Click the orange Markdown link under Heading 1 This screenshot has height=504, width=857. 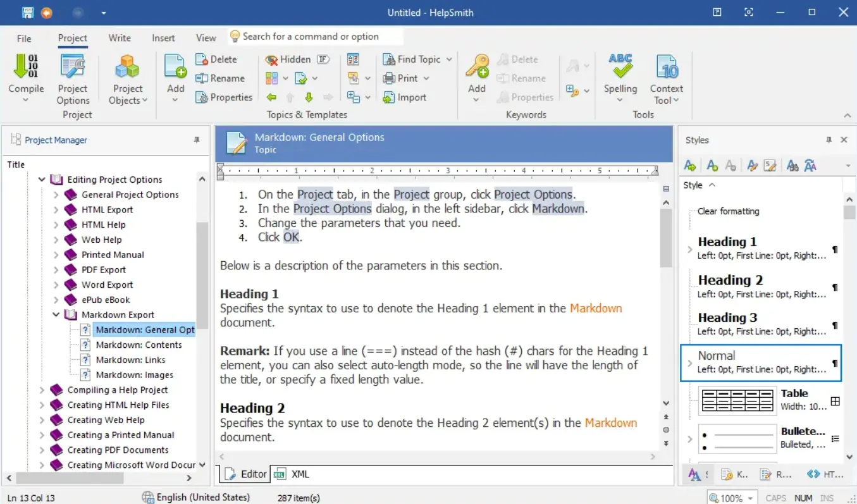point(596,308)
